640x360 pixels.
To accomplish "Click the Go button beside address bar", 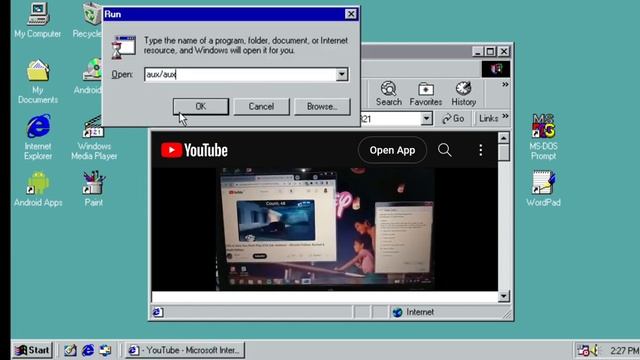I will click(453, 118).
